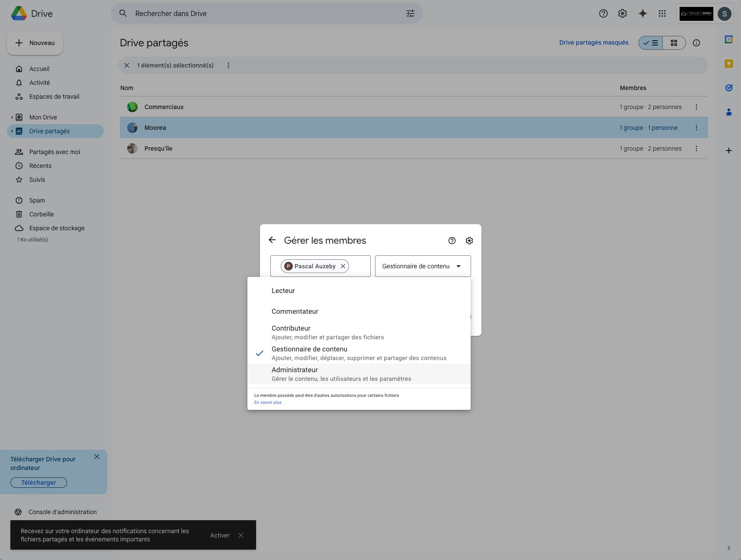The image size is (741, 560).
Task: Switch to list view layout
Action: (651, 43)
